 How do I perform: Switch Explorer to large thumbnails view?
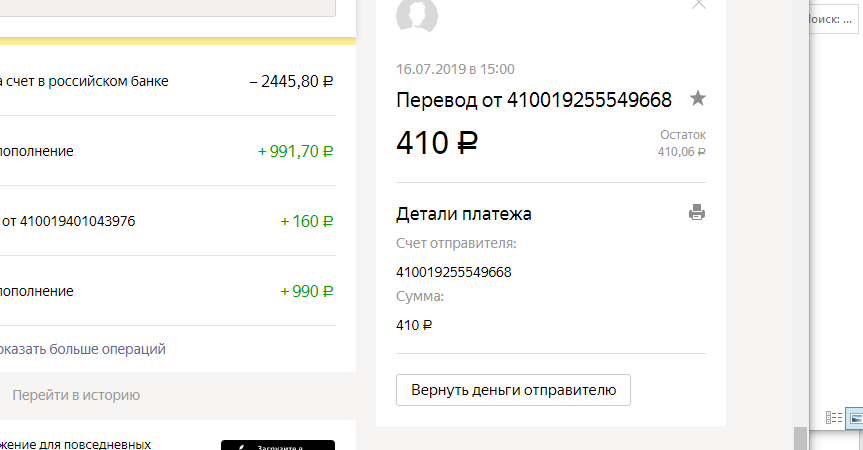pyautogui.click(x=855, y=418)
